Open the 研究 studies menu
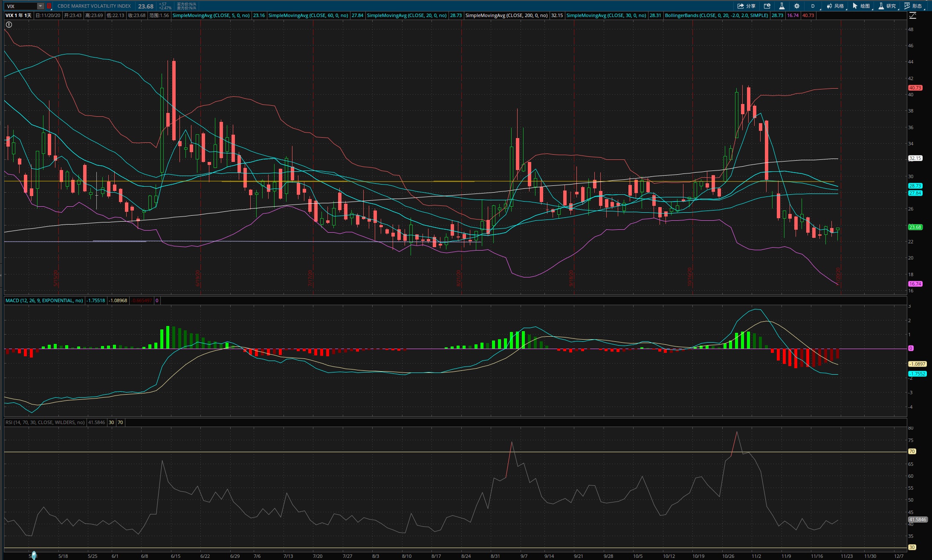 (x=887, y=6)
